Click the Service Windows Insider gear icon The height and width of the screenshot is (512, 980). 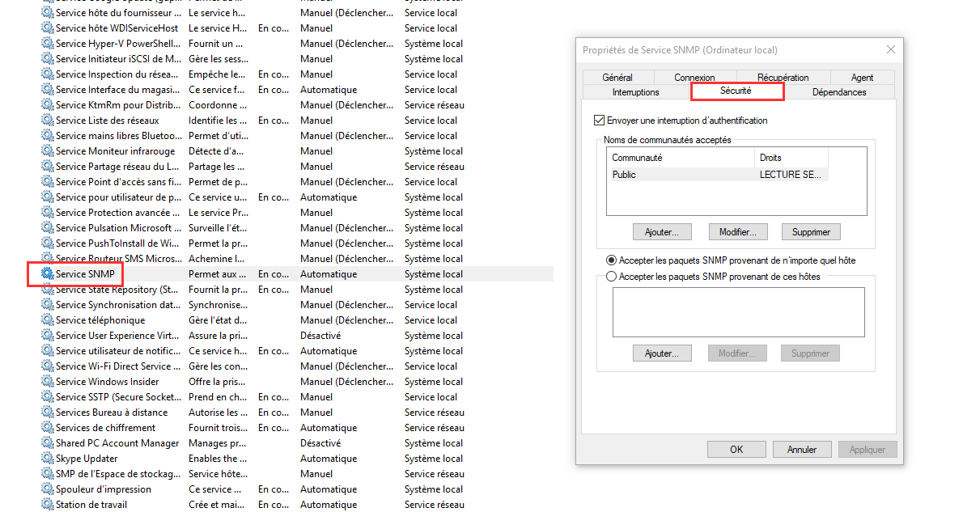47,382
